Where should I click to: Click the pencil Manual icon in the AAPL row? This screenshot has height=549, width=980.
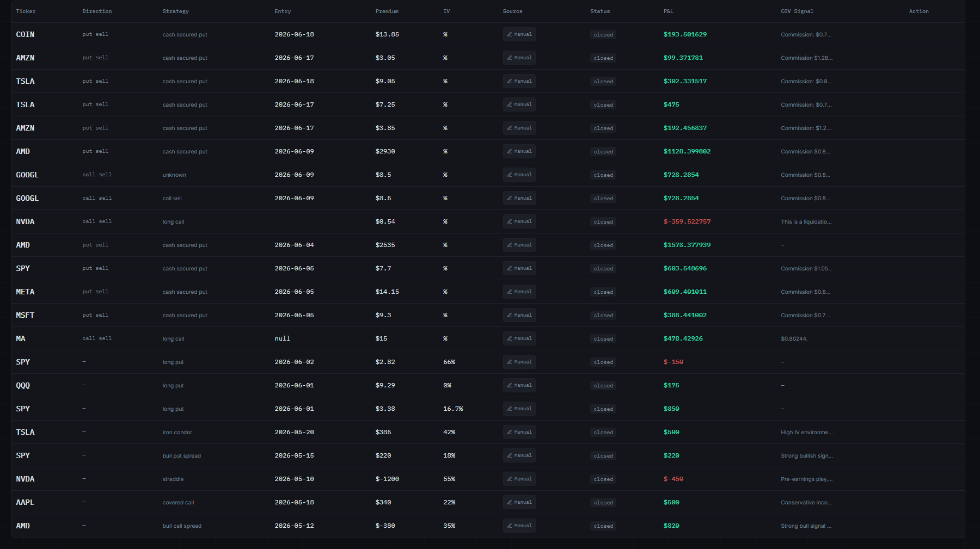(510, 502)
